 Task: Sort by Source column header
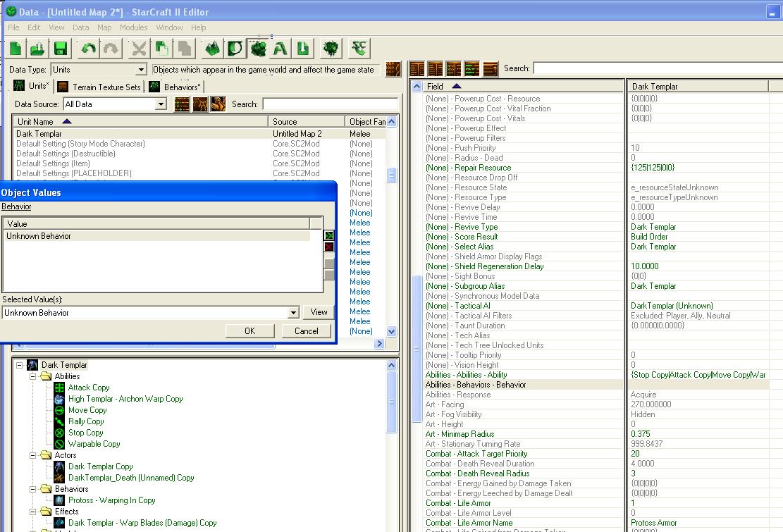tap(306, 122)
